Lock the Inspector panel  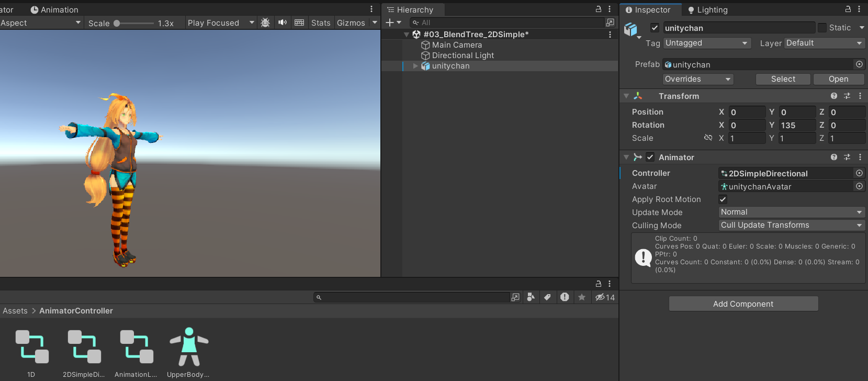point(848,9)
